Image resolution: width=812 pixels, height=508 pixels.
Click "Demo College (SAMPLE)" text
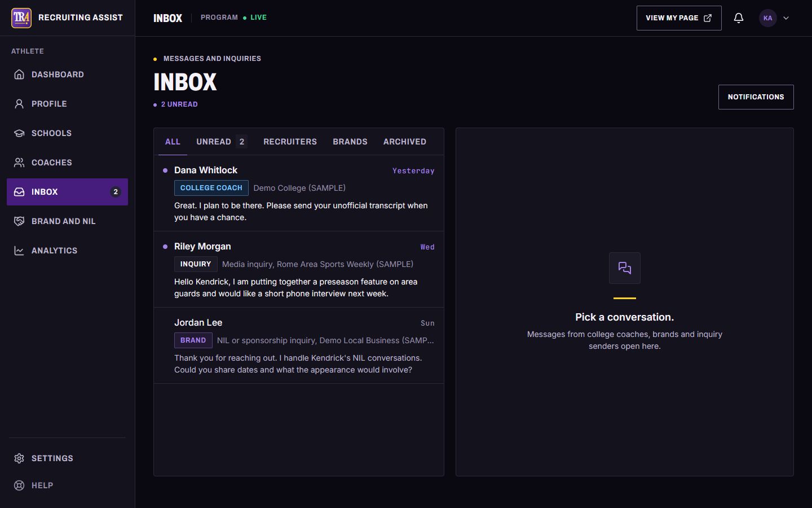click(299, 188)
